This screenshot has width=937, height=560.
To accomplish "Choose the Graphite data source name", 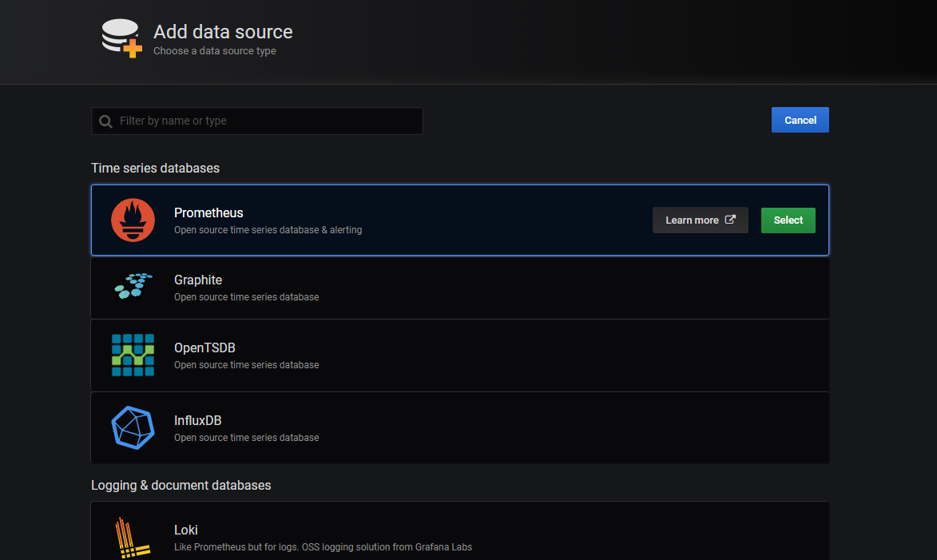I will coord(198,280).
